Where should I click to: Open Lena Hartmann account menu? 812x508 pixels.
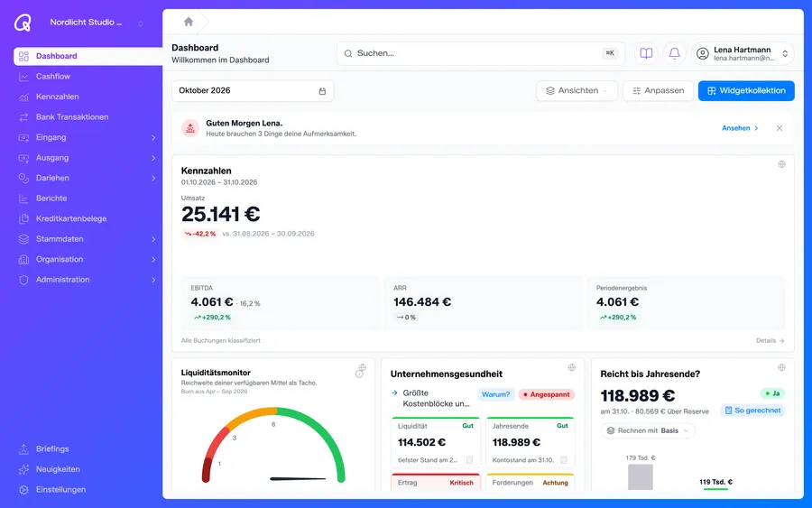point(743,53)
